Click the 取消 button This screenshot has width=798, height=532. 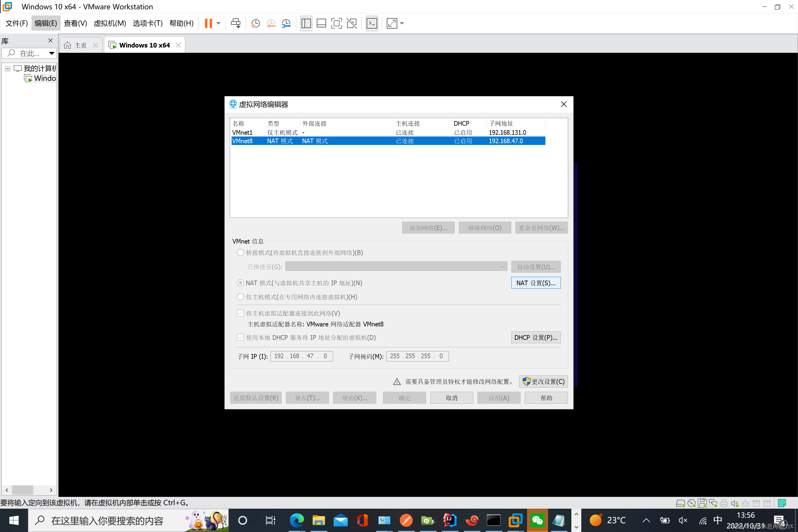[452, 398]
